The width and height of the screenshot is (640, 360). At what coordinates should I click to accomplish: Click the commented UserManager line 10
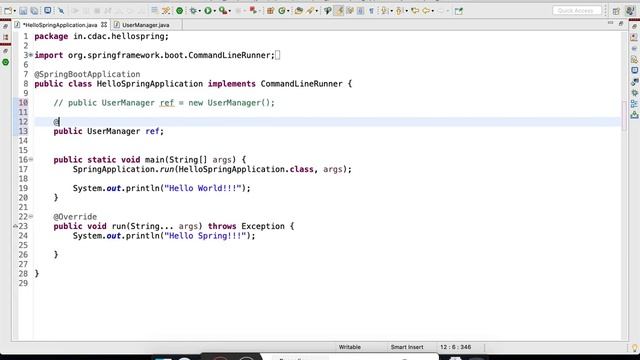click(164, 103)
